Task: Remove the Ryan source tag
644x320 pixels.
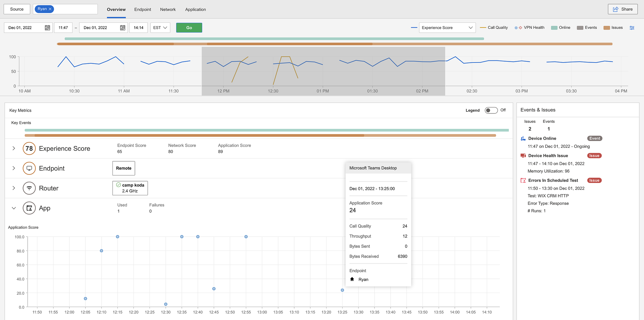Action: pos(50,9)
